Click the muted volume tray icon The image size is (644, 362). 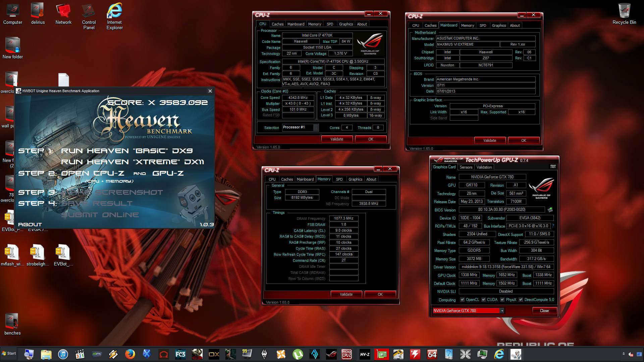[x=631, y=354]
